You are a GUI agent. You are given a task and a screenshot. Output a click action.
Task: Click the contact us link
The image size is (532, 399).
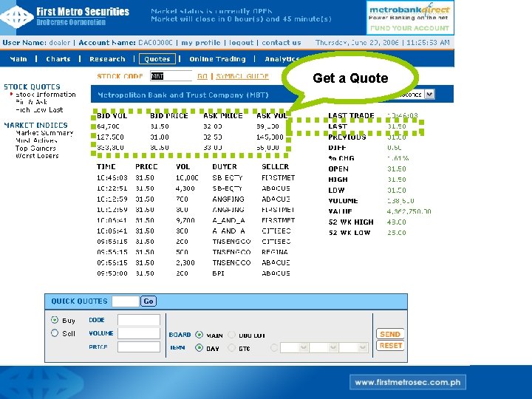click(x=282, y=43)
